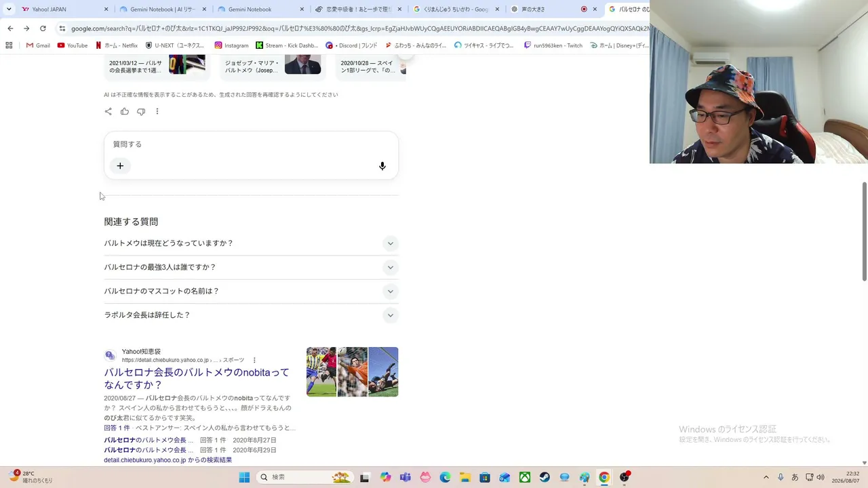The image size is (868, 488).
Task: Open the Windows Start menu
Action: coord(244,477)
